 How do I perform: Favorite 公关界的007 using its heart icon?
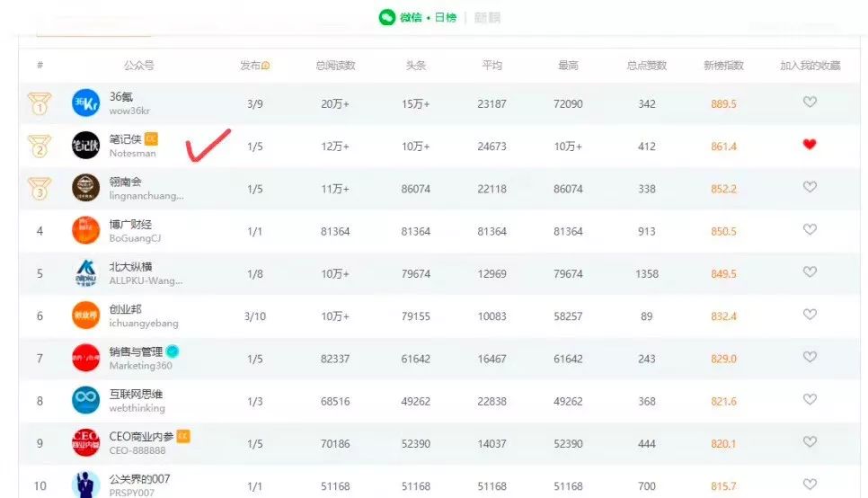coord(810,485)
